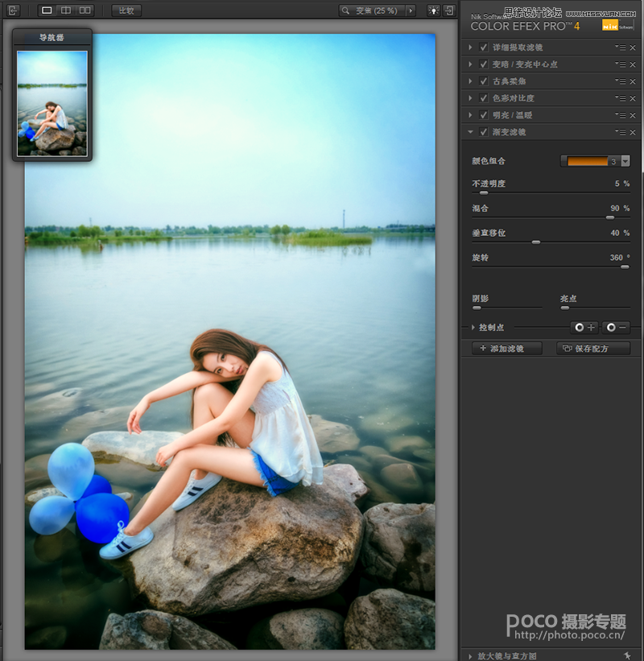Image resolution: width=644 pixels, height=661 pixels.
Task: Toggle the 明亮/温暖 filter checkbox
Action: pyautogui.click(x=483, y=114)
